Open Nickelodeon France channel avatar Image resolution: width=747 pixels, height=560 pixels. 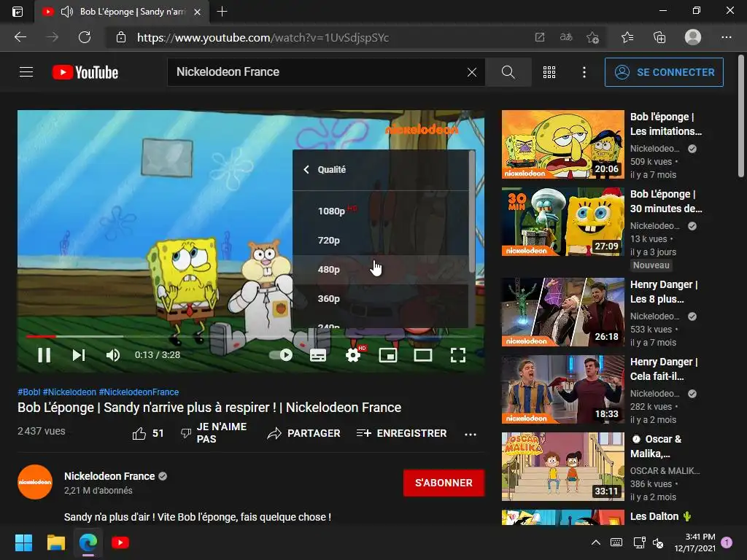coord(35,482)
